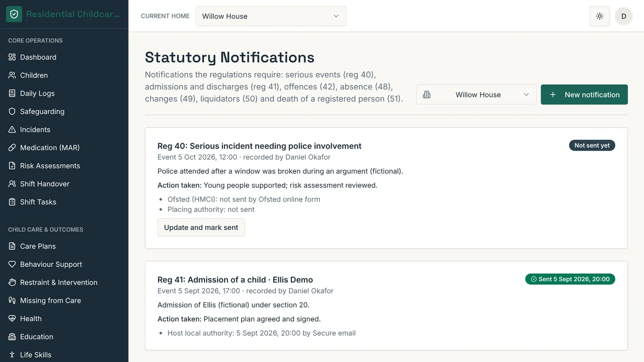Click the Dashboard grid icon

click(x=12, y=57)
